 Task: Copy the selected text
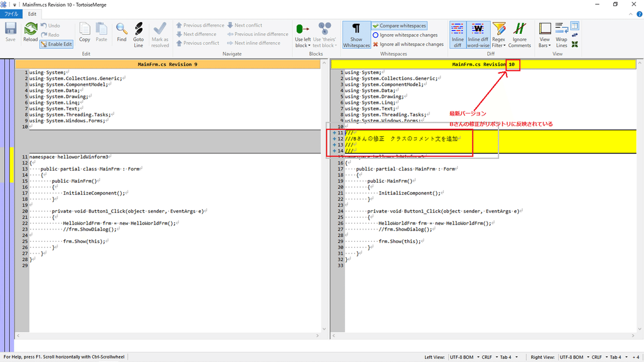85,32
